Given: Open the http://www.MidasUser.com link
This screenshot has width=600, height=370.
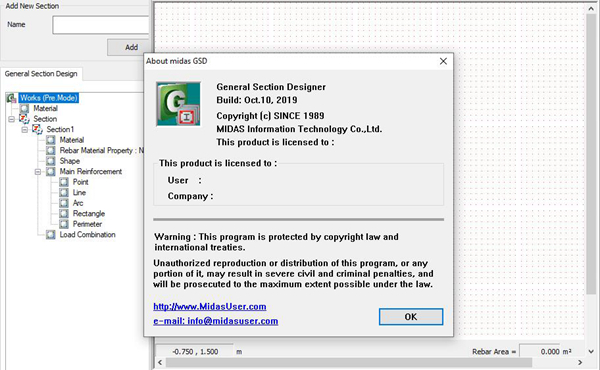Looking at the screenshot, I should coord(210,306).
